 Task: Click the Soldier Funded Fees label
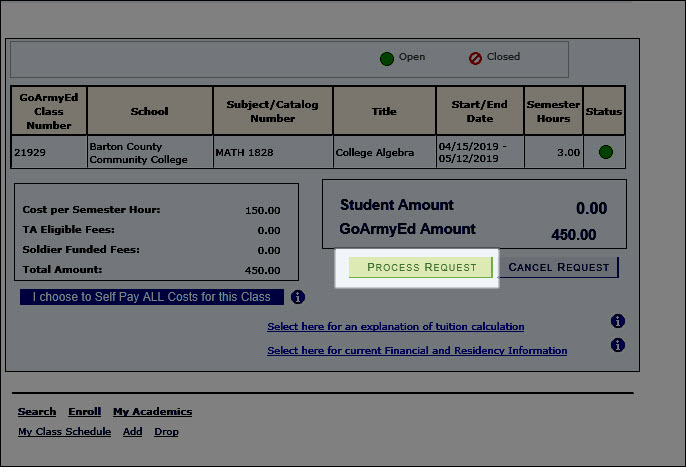click(x=81, y=249)
